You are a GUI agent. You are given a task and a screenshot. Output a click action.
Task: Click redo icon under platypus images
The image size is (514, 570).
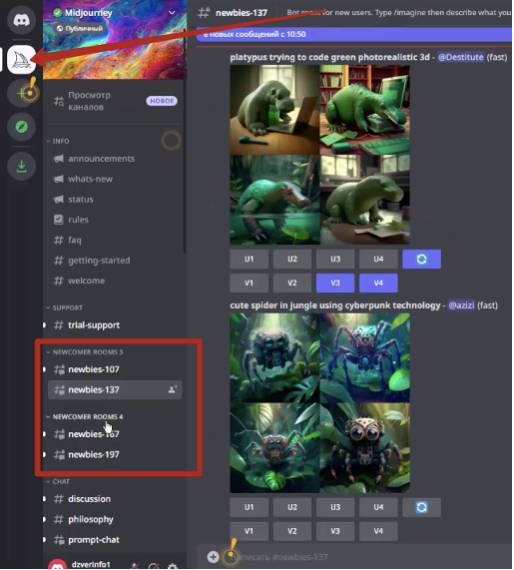pyautogui.click(x=422, y=259)
